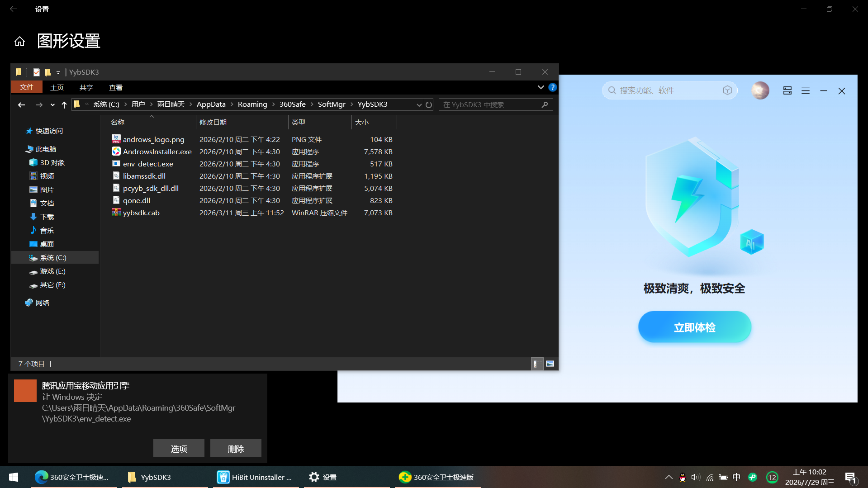Select the AndrowsInstaller.exe file
The width and height of the screenshot is (868, 488).
pos(157,152)
